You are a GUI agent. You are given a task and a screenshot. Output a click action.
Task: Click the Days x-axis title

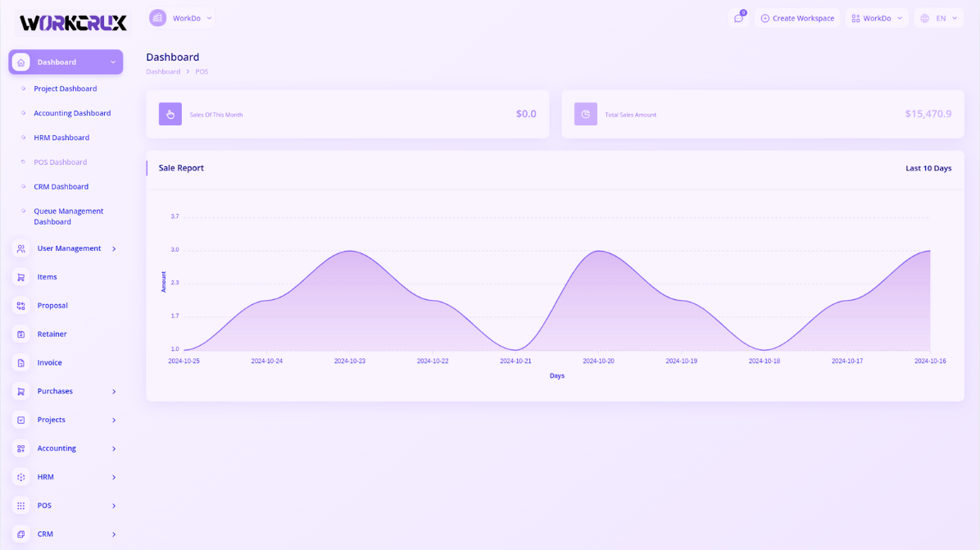(557, 375)
